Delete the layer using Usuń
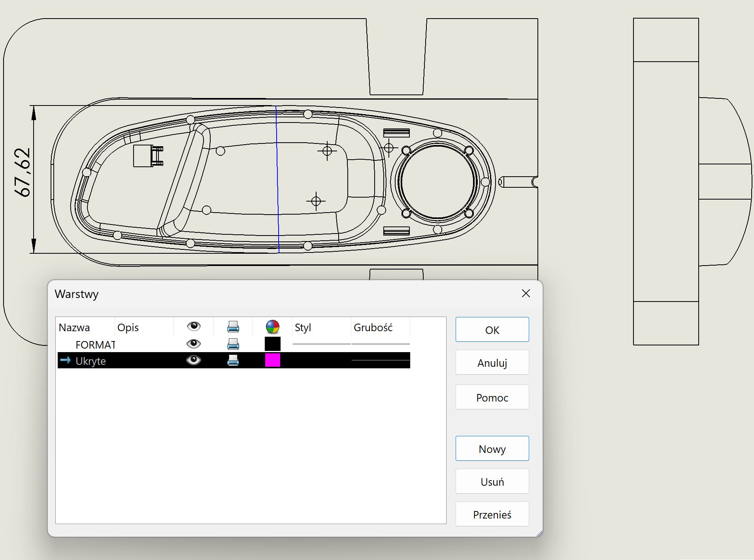Viewport: 754px width, 560px height. tap(492, 482)
